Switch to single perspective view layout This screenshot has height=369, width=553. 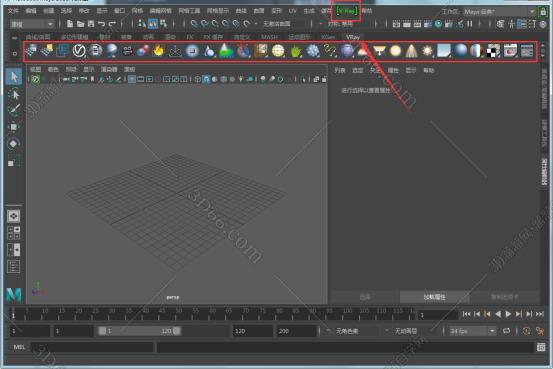coord(14,216)
